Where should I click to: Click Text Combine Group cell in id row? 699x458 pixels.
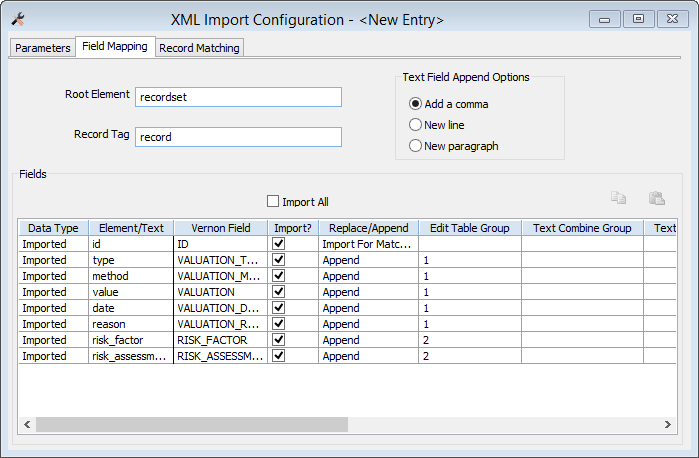(582, 244)
